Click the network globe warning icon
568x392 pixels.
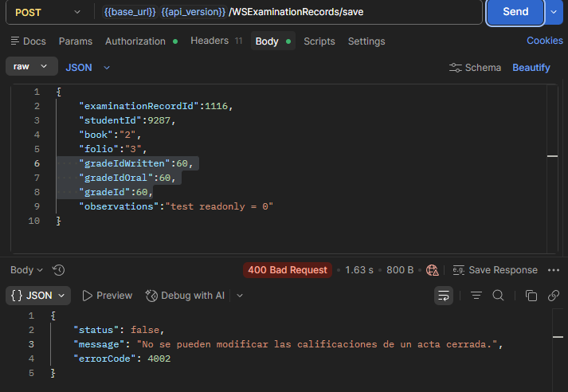432,270
